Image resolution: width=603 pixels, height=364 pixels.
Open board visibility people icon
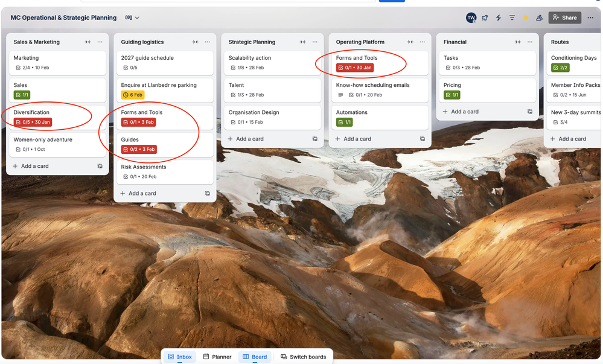[539, 18]
